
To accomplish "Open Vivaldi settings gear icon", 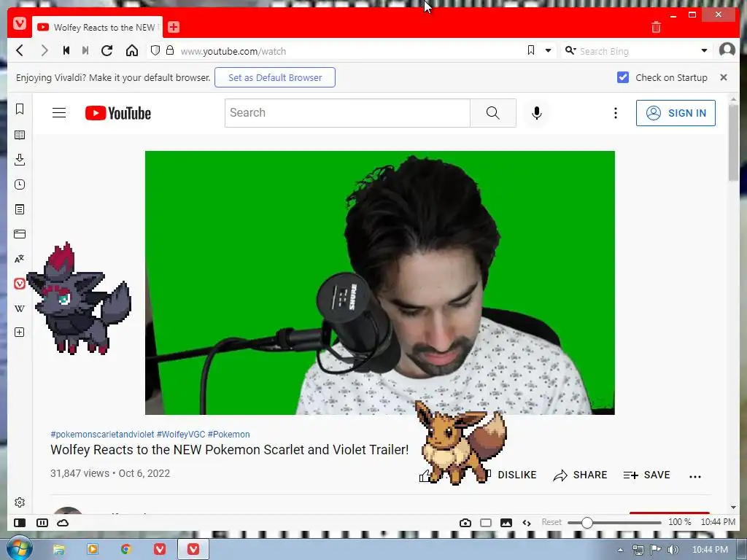I will point(20,502).
